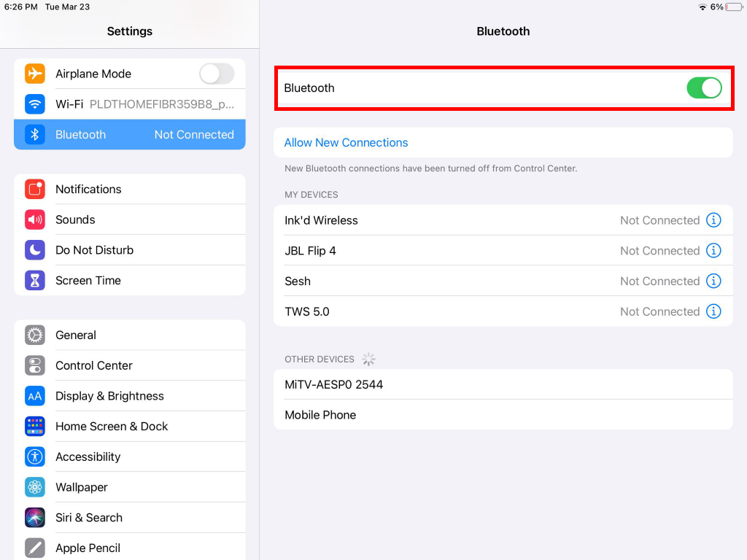Tap the Apple Pencil icon

36,547
